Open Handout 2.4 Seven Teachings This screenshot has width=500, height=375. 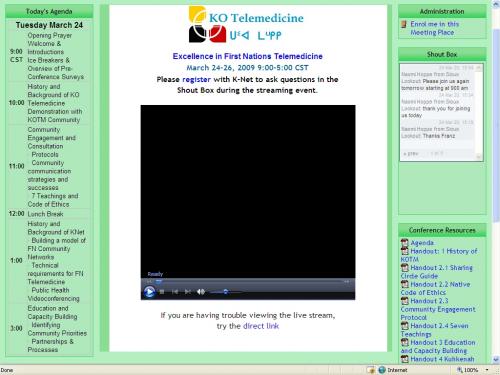tap(435, 330)
